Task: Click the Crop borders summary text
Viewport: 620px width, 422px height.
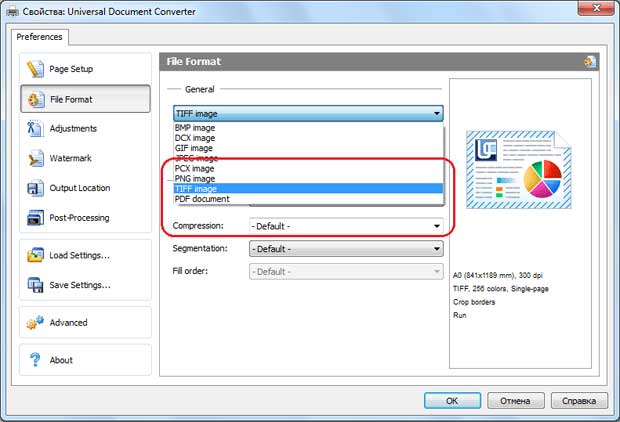Action: 474,302
